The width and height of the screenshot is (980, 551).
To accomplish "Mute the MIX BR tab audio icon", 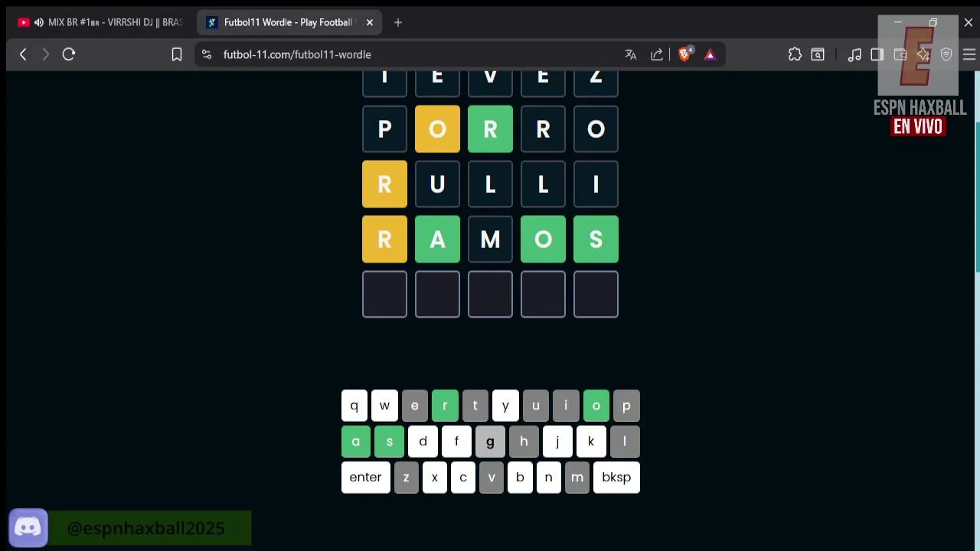I will 39,22.
